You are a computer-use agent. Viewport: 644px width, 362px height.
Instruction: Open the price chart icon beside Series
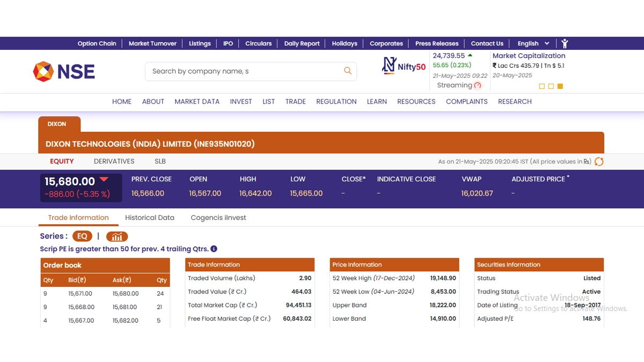tap(117, 237)
